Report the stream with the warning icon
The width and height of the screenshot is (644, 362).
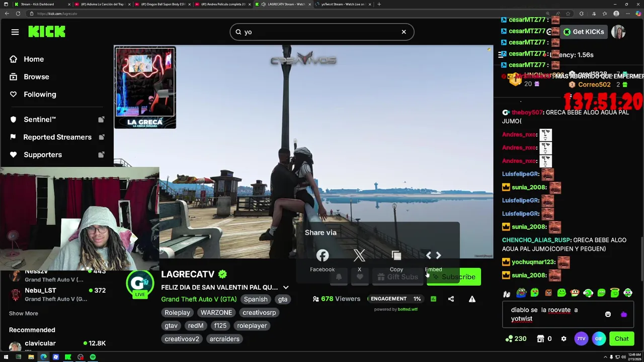point(472,299)
